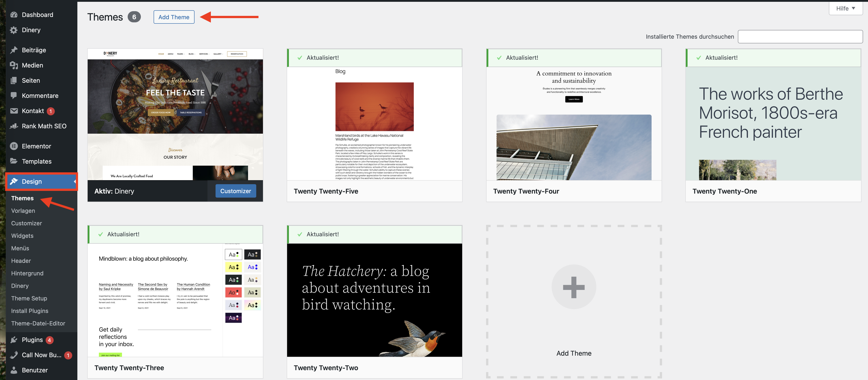This screenshot has width=868, height=380.
Task: Open Install Plugins submenu item
Action: coord(30,311)
